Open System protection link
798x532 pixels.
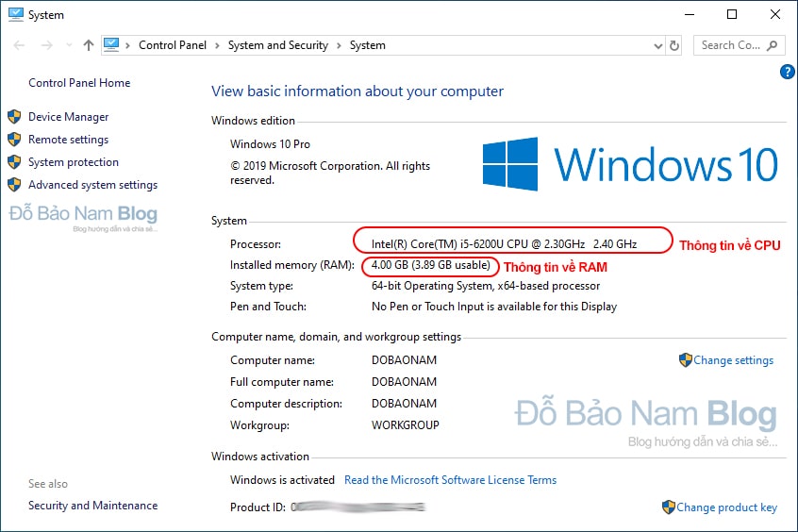pyautogui.click(x=74, y=162)
